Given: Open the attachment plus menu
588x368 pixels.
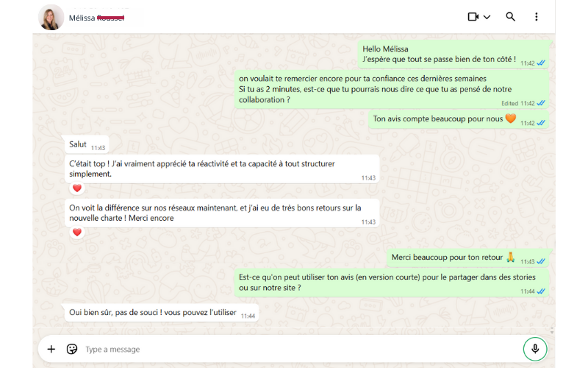Looking at the screenshot, I should pos(51,349).
